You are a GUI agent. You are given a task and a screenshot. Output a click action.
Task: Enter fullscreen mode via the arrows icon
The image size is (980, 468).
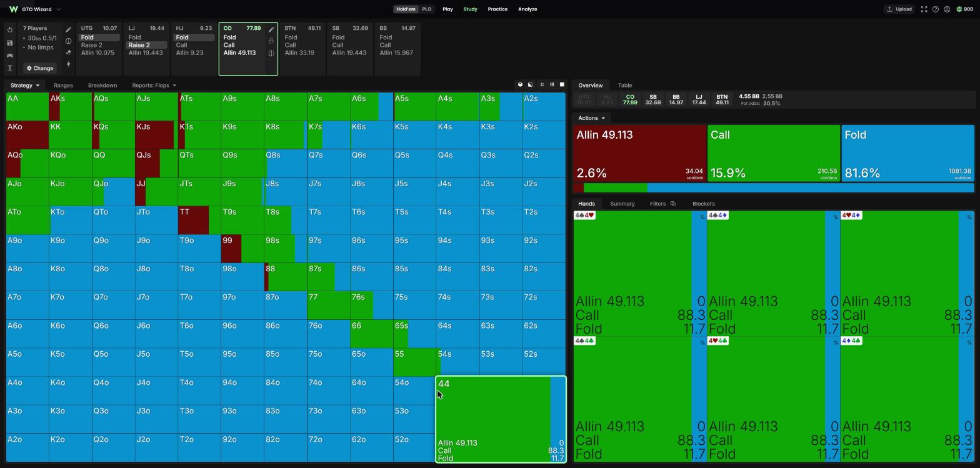pyautogui.click(x=924, y=9)
